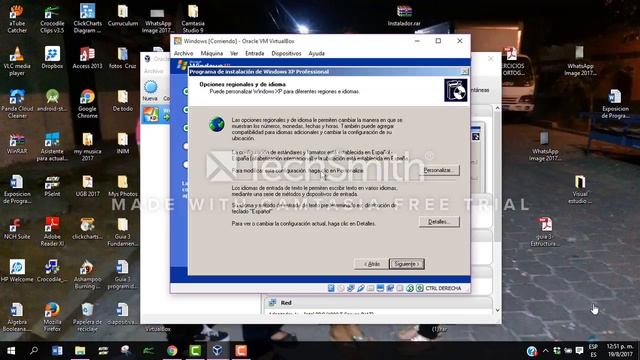The height and width of the screenshot is (360, 640).
Task: Click the Personalizar... button
Action: (x=439, y=170)
